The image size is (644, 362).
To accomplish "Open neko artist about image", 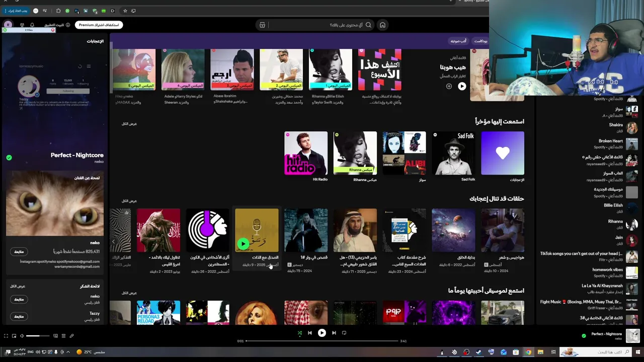I will (x=55, y=204).
